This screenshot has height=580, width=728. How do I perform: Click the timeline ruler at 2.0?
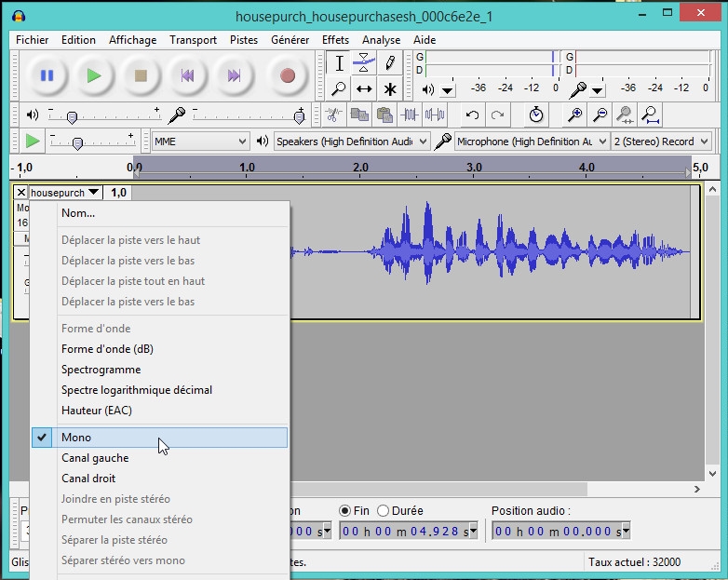[x=360, y=168]
